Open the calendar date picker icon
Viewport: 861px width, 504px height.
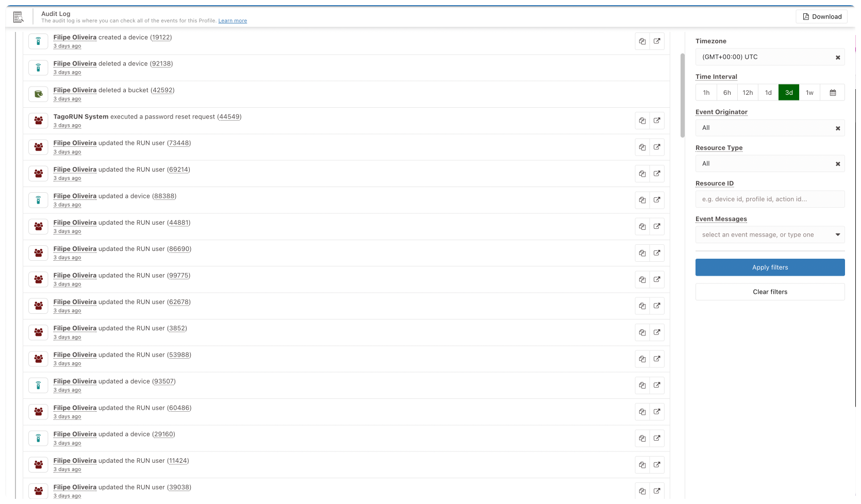point(833,93)
